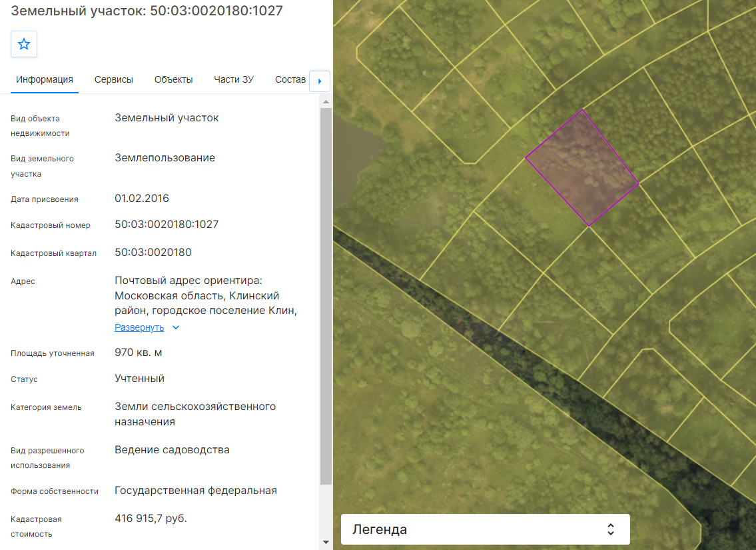Image resolution: width=756 pixels, height=550 pixels.
Task: Expand the Легенда panel
Action: (x=485, y=529)
